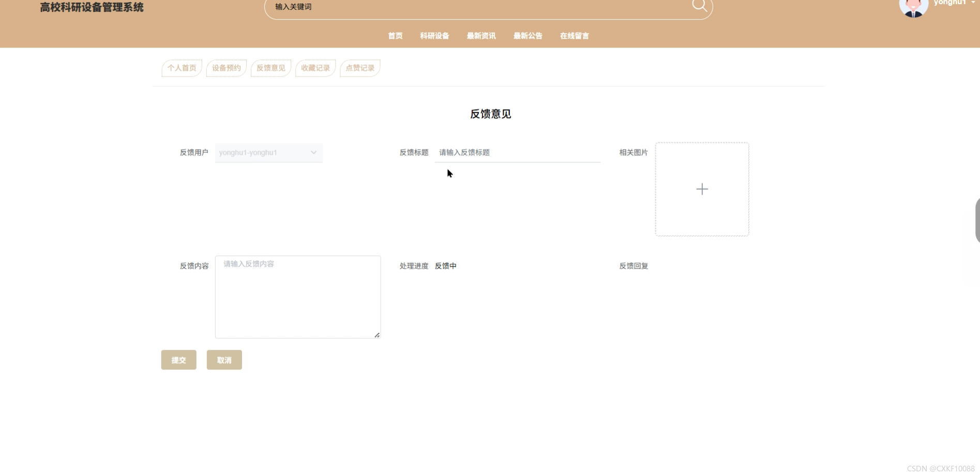Open the 点赞记录 tab

[360, 68]
